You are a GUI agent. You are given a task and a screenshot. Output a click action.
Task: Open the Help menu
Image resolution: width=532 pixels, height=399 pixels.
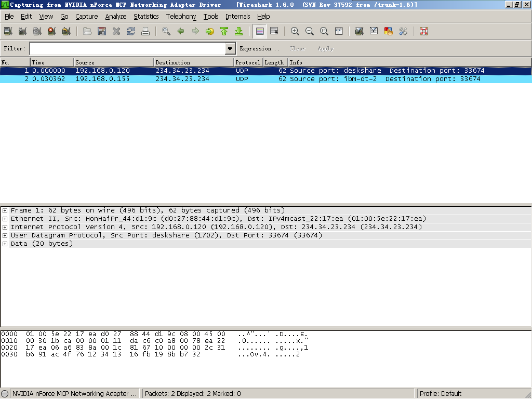coord(263,16)
